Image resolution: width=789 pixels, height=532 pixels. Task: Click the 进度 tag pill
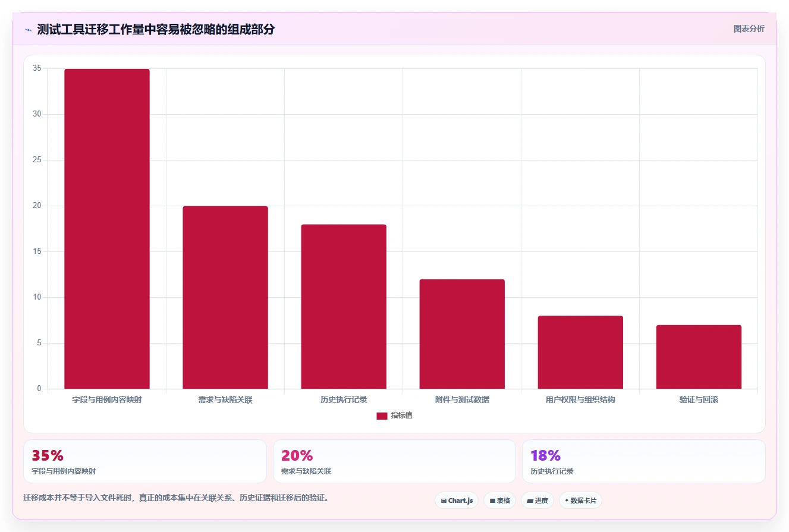click(x=537, y=500)
